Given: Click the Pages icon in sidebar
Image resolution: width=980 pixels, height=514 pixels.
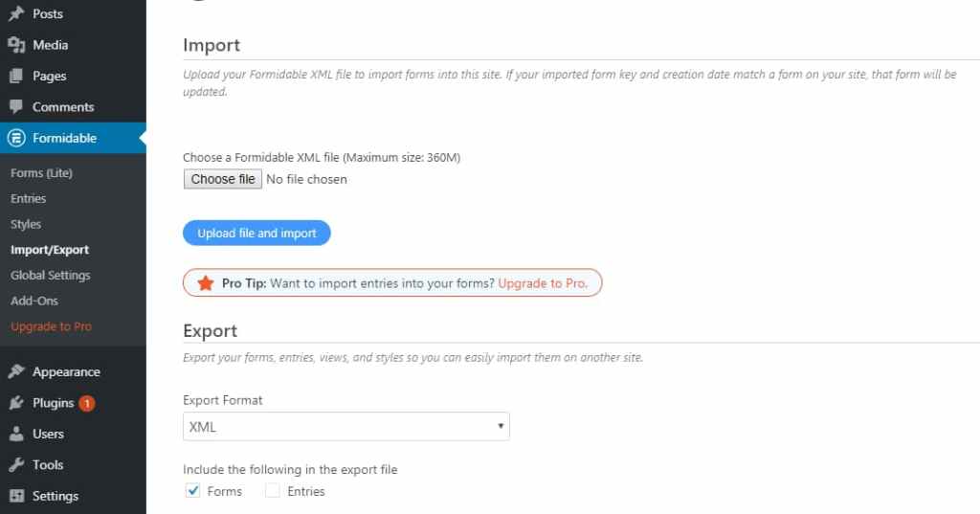Looking at the screenshot, I should (x=16, y=76).
